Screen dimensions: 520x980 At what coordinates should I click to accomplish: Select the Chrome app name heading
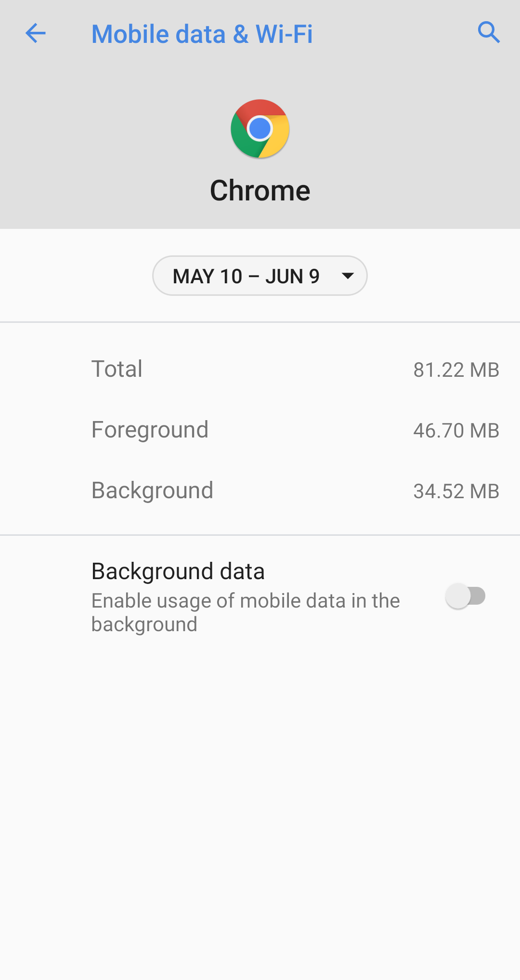click(260, 191)
